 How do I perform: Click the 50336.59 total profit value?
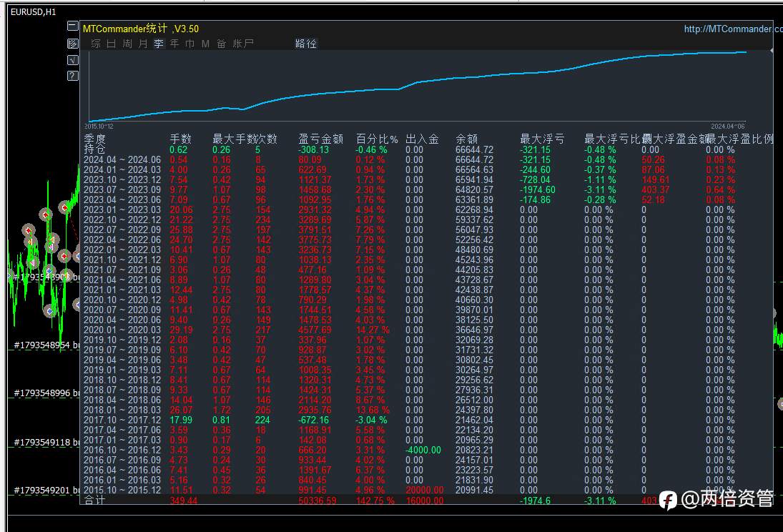[x=317, y=501]
